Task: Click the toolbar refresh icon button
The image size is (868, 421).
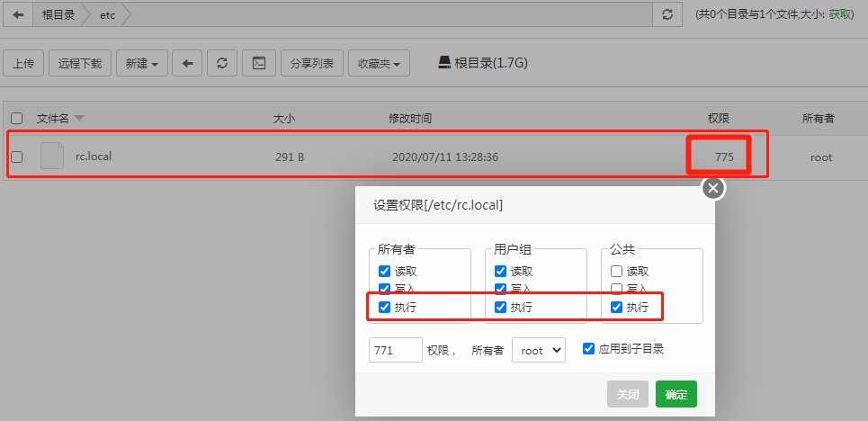Action: click(222, 64)
